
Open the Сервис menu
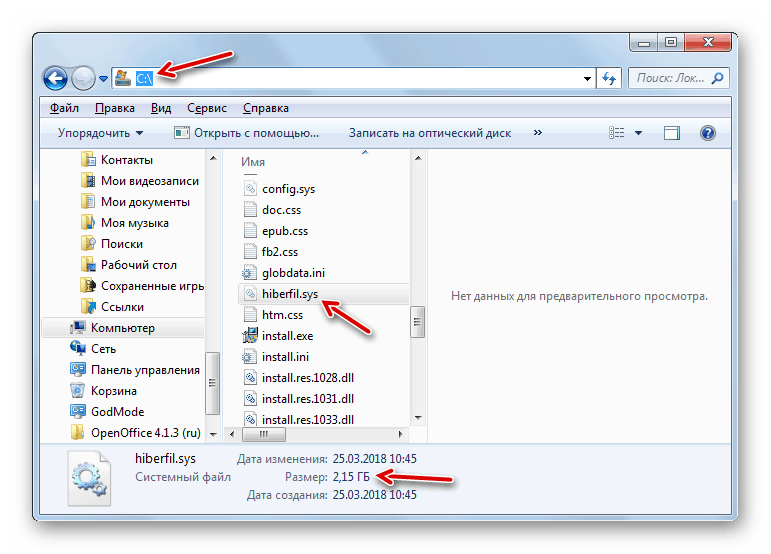[x=207, y=108]
